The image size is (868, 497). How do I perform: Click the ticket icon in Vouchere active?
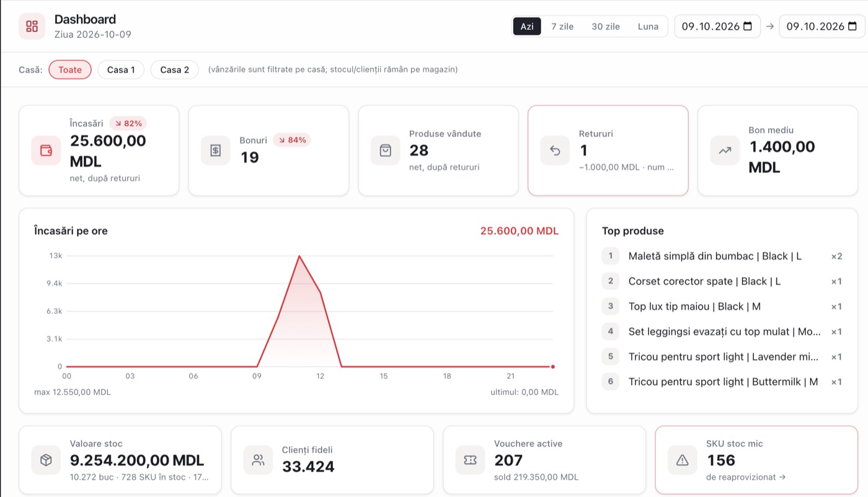(470, 460)
